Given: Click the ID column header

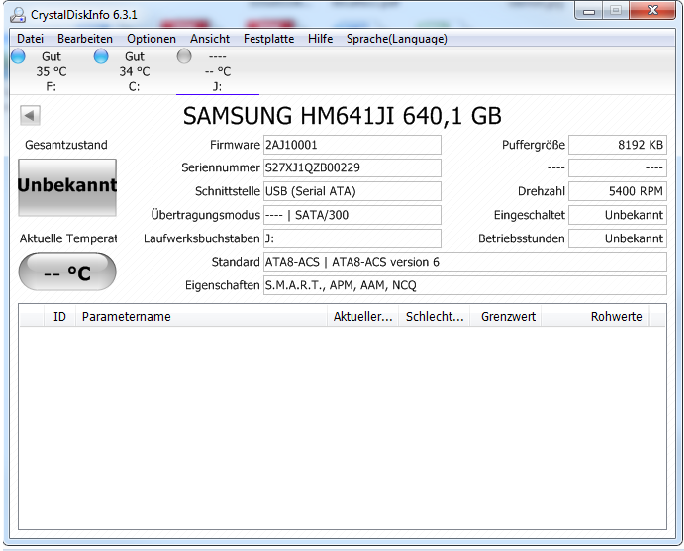Looking at the screenshot, I should (x=60, y=317).
